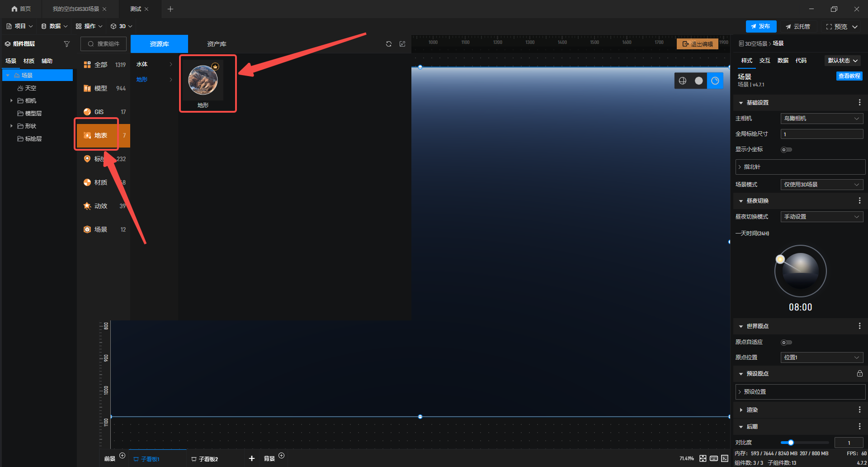Click the lock icon next to 预设原点

click(859, 374)
